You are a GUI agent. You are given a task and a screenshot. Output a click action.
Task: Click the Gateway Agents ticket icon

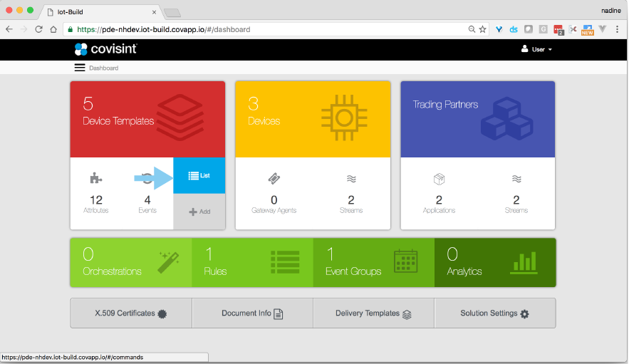pos(274,178)
